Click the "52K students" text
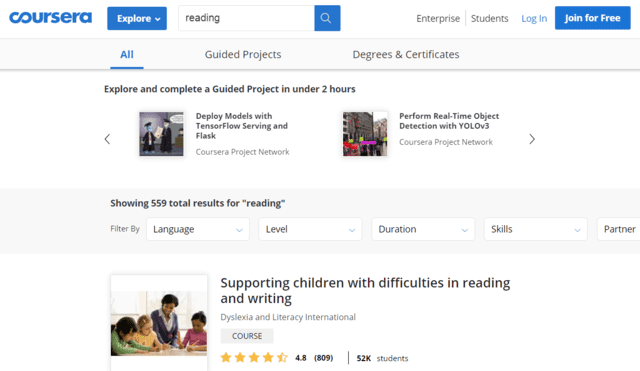640x371 pixels. coord(382,358)
